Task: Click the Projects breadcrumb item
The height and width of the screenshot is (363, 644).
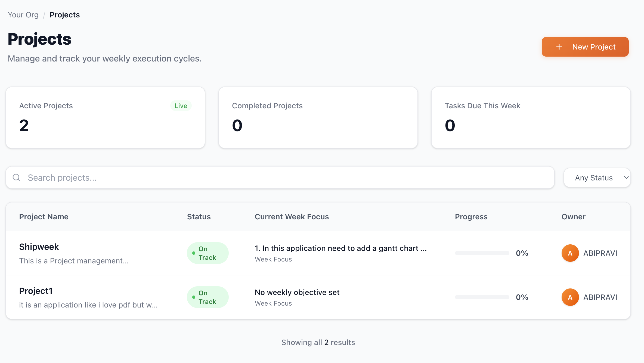Action: coord(64,15)
